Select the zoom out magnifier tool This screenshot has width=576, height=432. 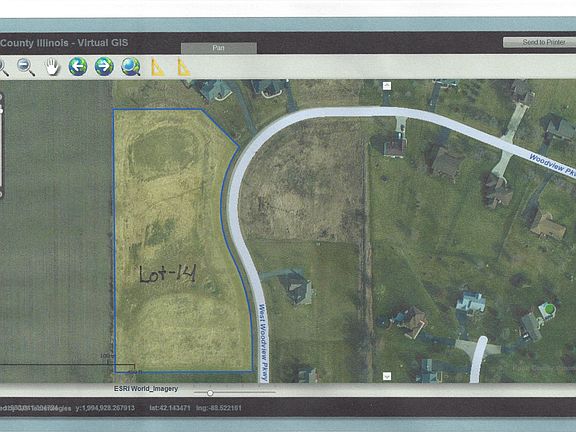pyautogui.click(x=26, y=67)
